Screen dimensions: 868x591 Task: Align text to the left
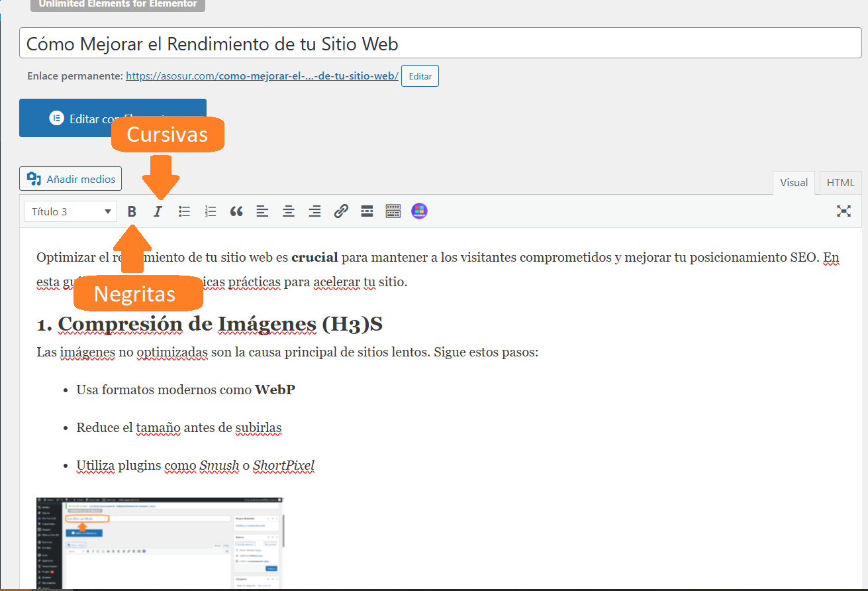[x=263, y=211]
